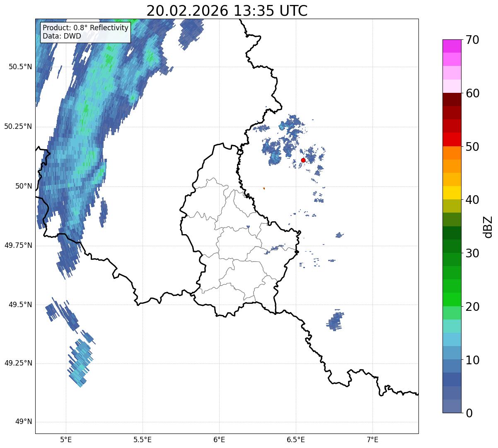The width and height of the screenshot is (498, 448).
Task: Click the 50.5°N latitude label
Action: point(20,67)
